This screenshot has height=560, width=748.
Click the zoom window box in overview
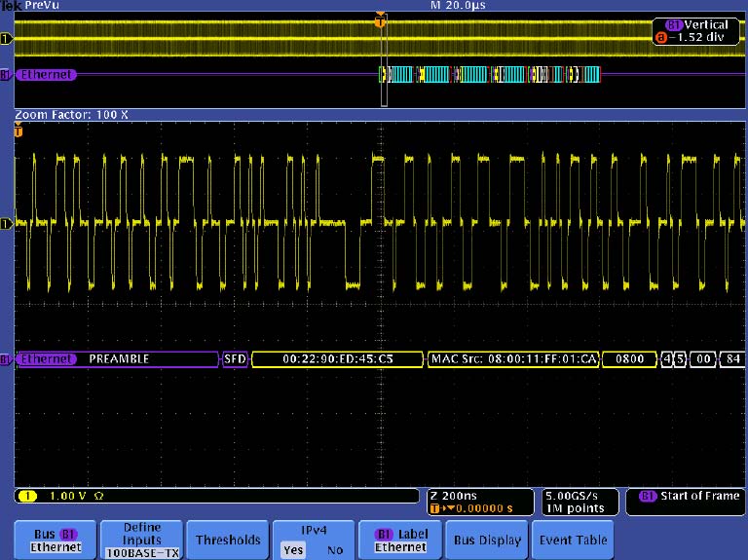(x=384, y=60)
